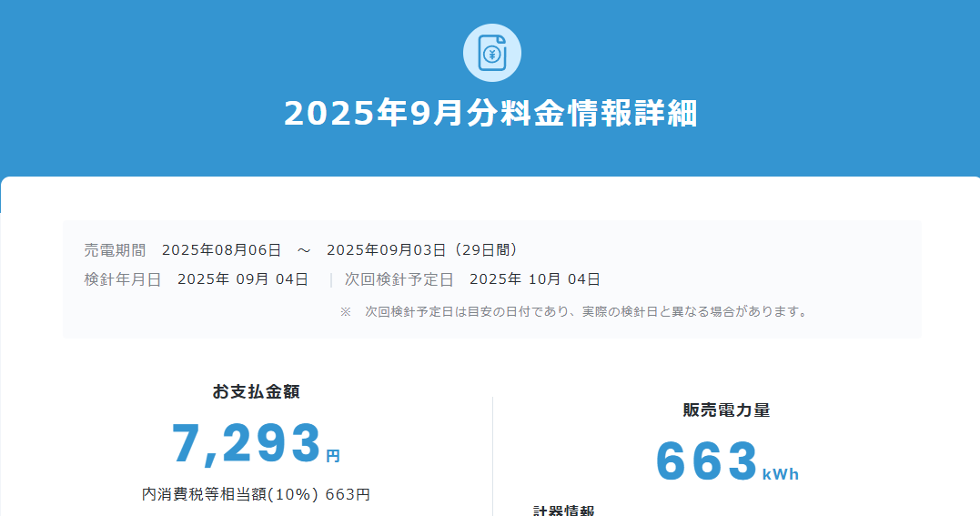Click the 内消費税等相当額(10%) 663円 line
980x516 pixels.
click(x=256, y=495)
